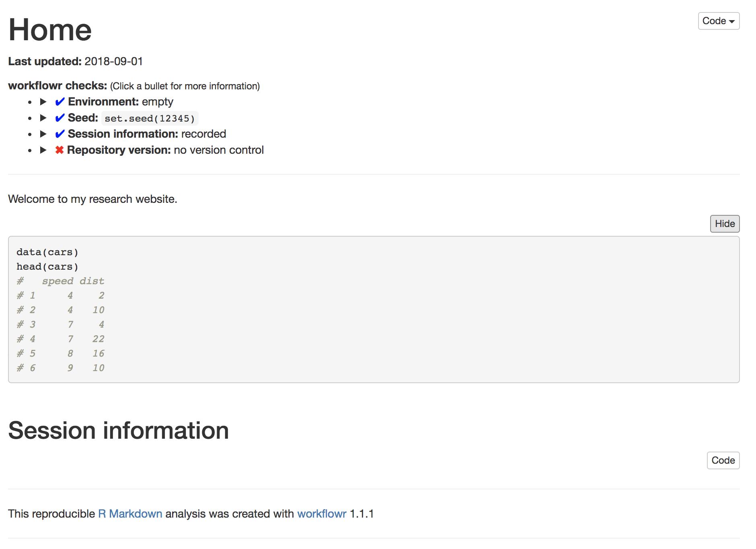756x549 pixels.
Task: Select the set.seed(12345) code snippet
Action: coord(150,118)
